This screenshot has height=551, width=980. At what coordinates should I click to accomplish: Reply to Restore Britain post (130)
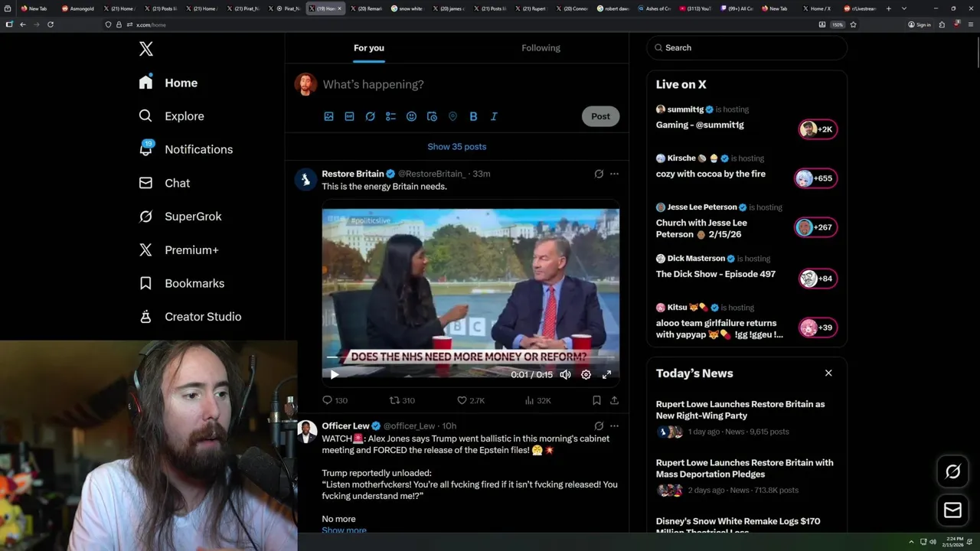[x=335, y=400]
